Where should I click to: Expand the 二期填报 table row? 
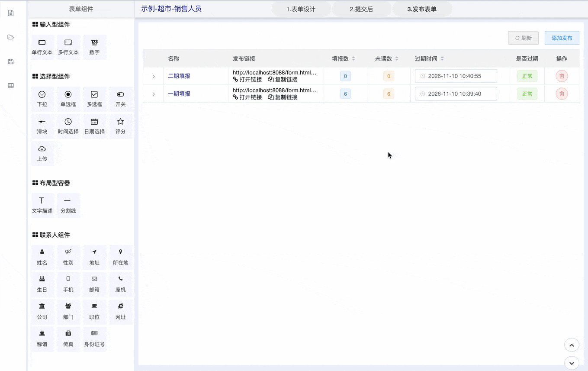(153, 76)
